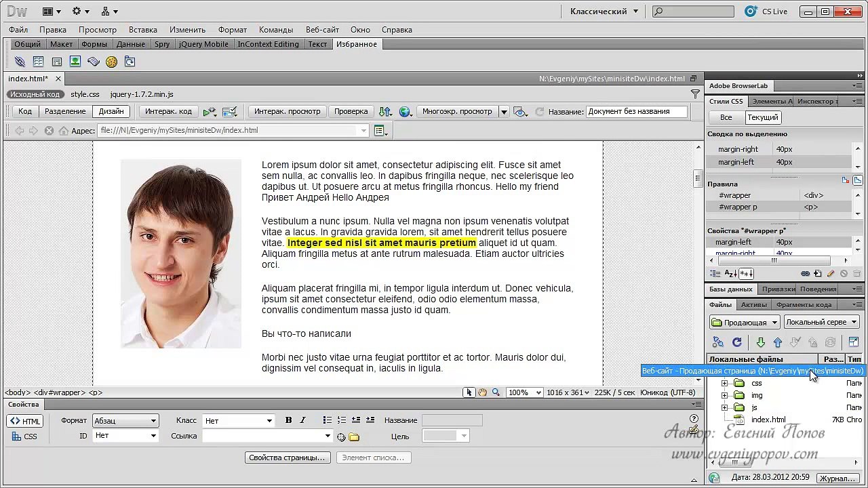Open the Вставка menu
Image resolution: width=868 pixels, height=488 pixels.
pos(142,30)
